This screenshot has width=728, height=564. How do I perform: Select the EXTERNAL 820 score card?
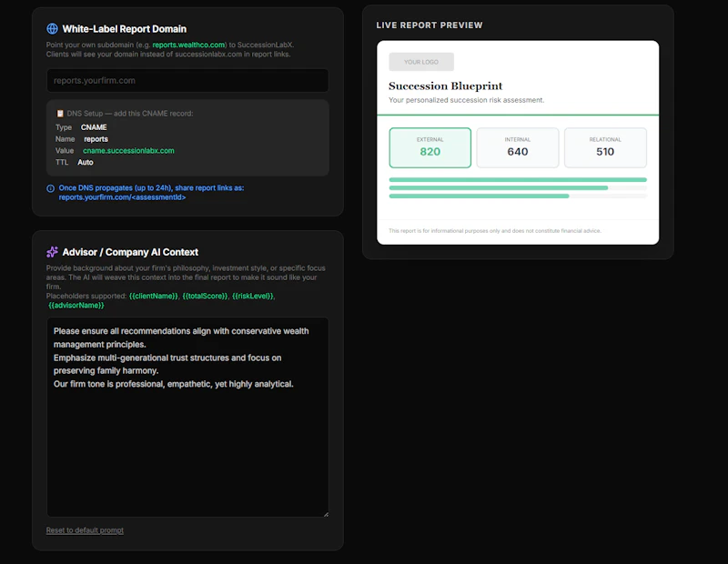tap(430, 147)
